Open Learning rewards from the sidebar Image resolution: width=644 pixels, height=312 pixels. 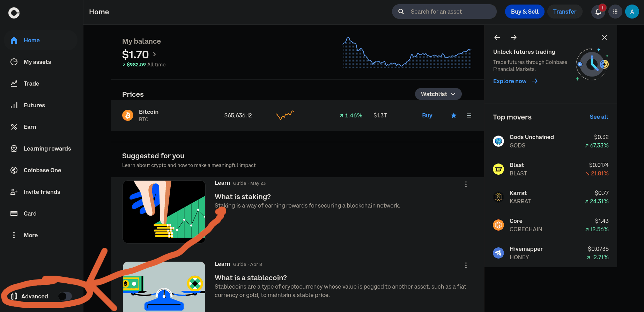tap(47, 148)
